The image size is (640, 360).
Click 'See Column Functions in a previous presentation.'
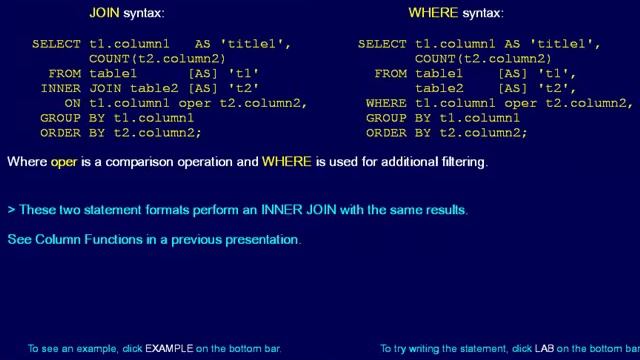[x=154, y=239]
